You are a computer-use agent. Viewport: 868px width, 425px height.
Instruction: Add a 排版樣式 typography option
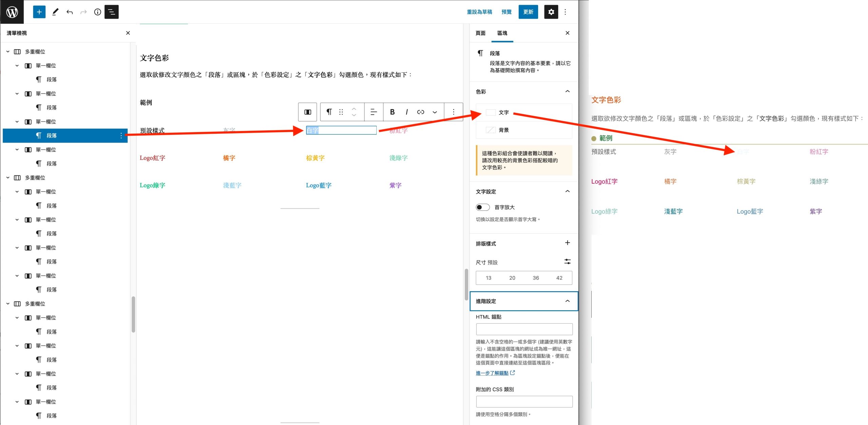tap(568, 243)
